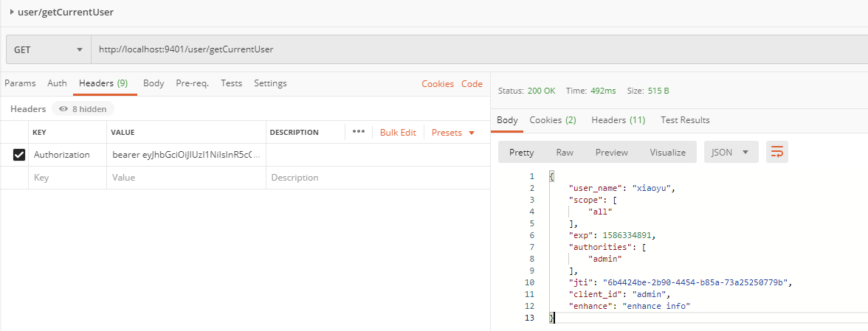Switch to the Tests tab

click(232, 83)
